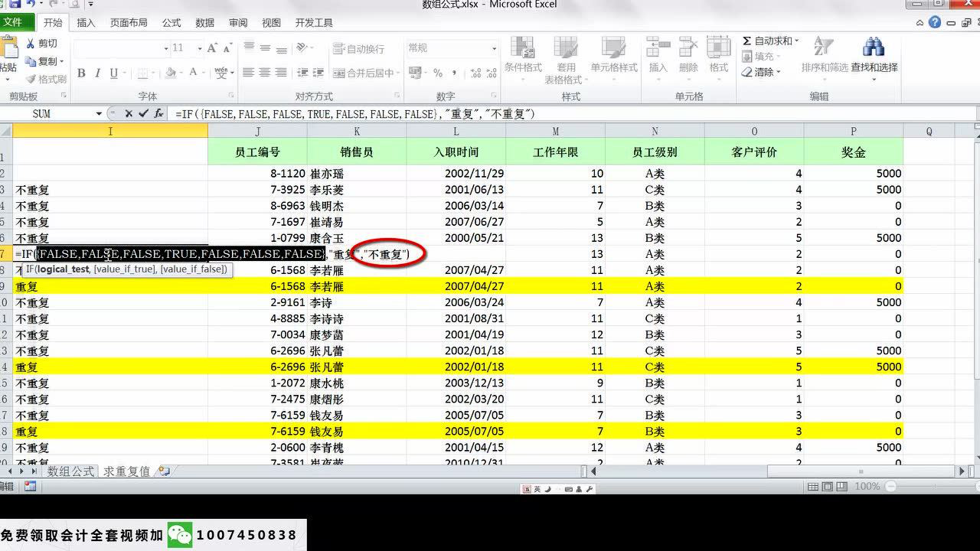Cancel formula entry with the X icon
Image resolution: width=980 pixels, height=551 pixels.
(x=129, y=113)
